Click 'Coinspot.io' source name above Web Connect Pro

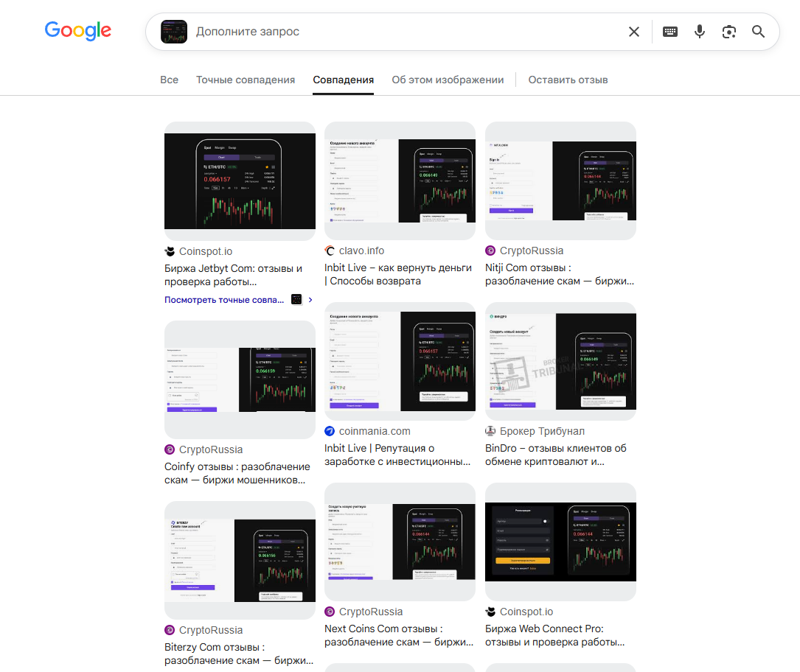(526, 612)
